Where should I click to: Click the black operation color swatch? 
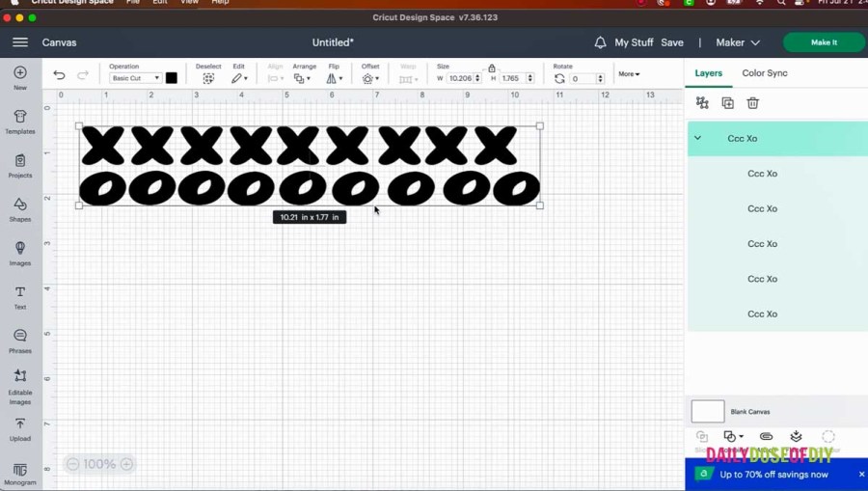pos(171,78)
